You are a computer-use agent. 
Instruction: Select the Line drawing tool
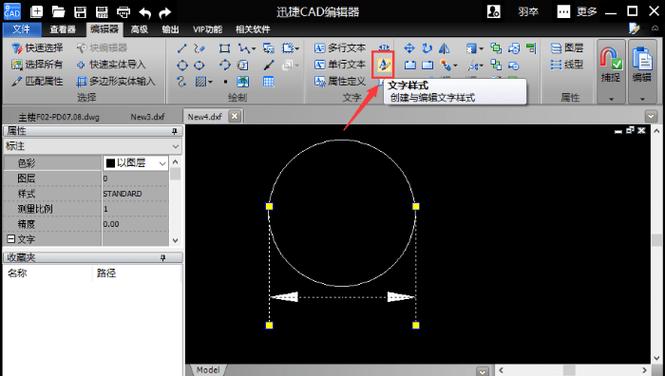tap(182, 48)
